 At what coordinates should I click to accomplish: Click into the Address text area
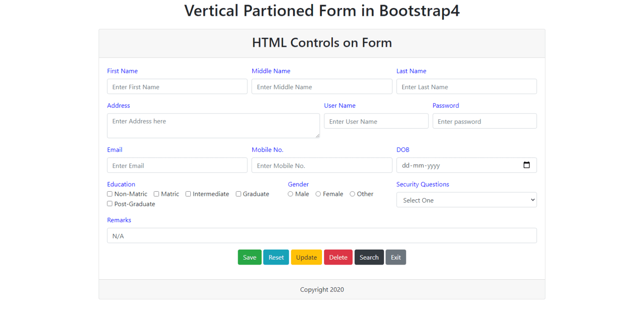point(213,126)
